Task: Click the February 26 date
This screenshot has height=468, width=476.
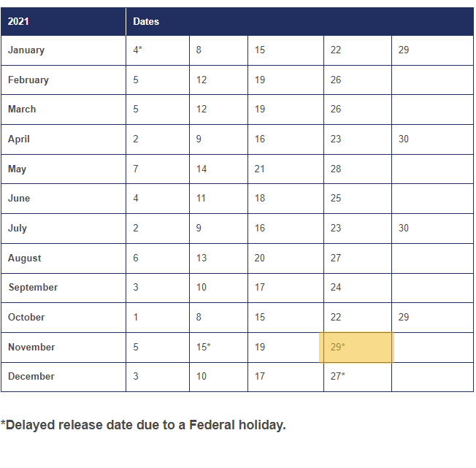Action: (x=336, y=80)
